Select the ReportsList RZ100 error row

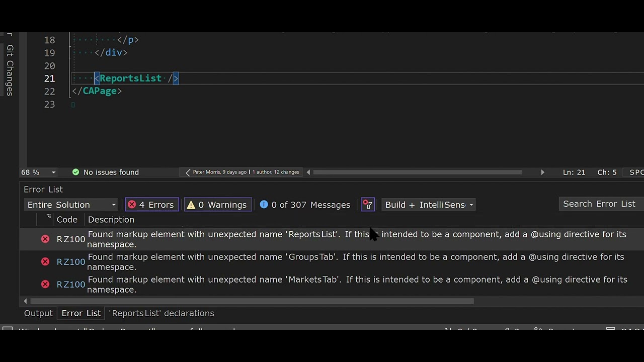point(332,239)
